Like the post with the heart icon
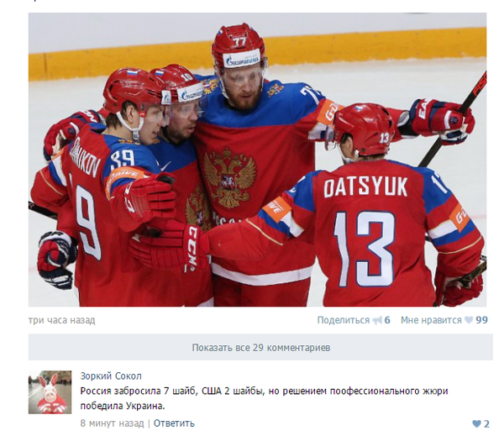The height and width of the screenshot is (436, 504). click(x=469, y=320)
